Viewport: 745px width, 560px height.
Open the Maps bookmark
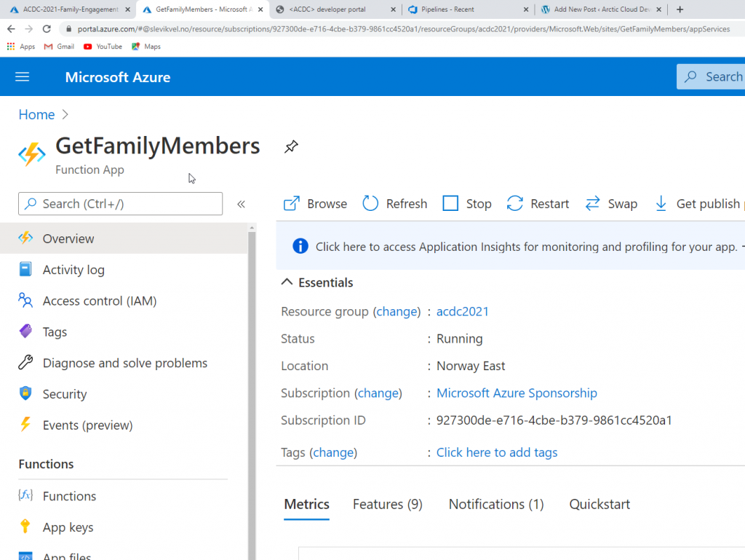pyautogui.click(x=146, y=47)
